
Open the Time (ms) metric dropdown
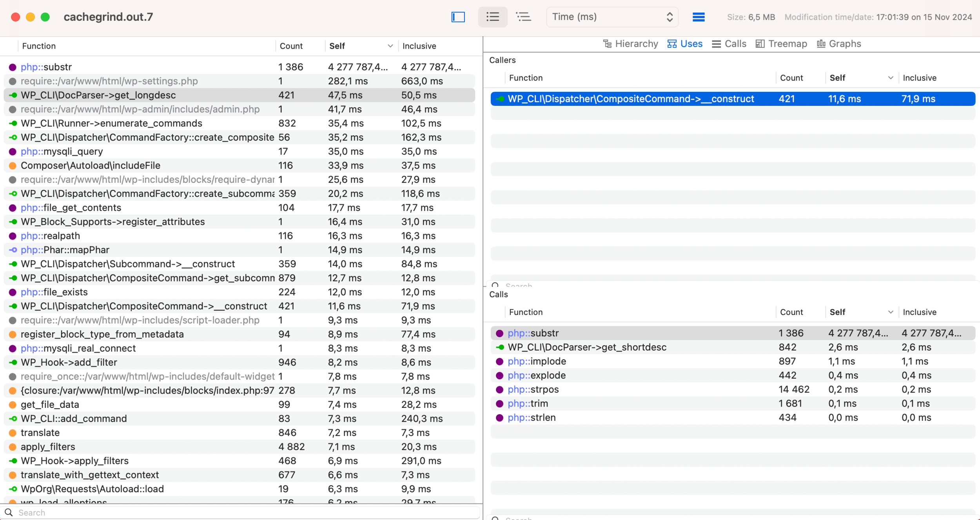tap(612, 17)
